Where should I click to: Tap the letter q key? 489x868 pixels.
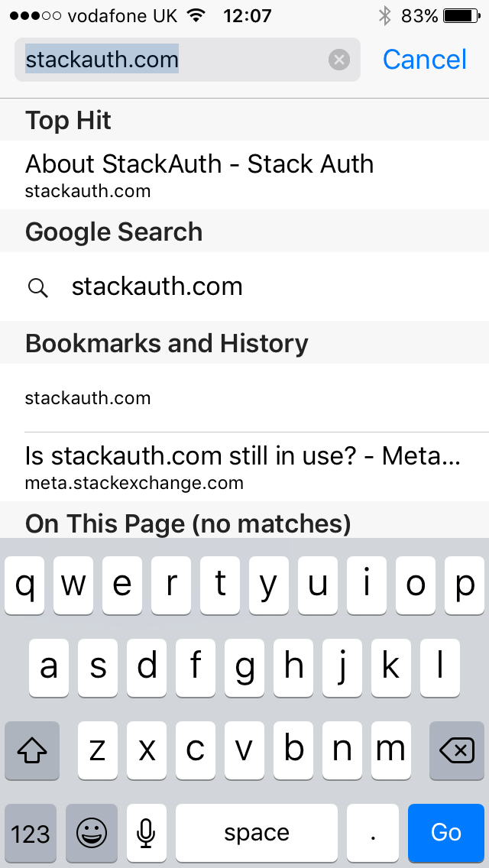25,585
